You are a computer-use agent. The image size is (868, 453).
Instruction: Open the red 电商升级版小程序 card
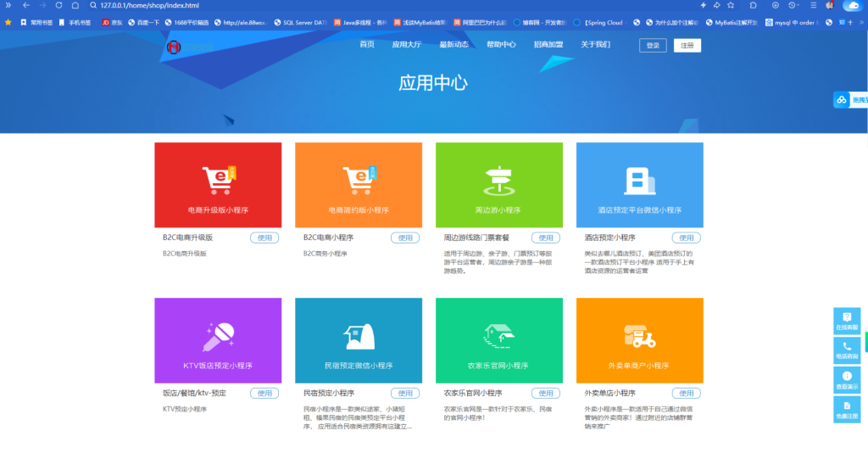pos(218,185)
